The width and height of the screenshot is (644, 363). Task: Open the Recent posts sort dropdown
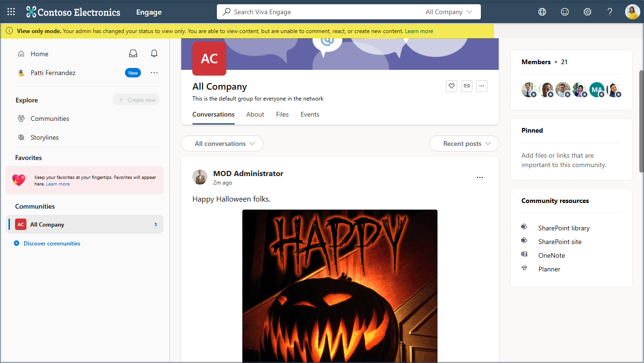[x=463, y=144]
